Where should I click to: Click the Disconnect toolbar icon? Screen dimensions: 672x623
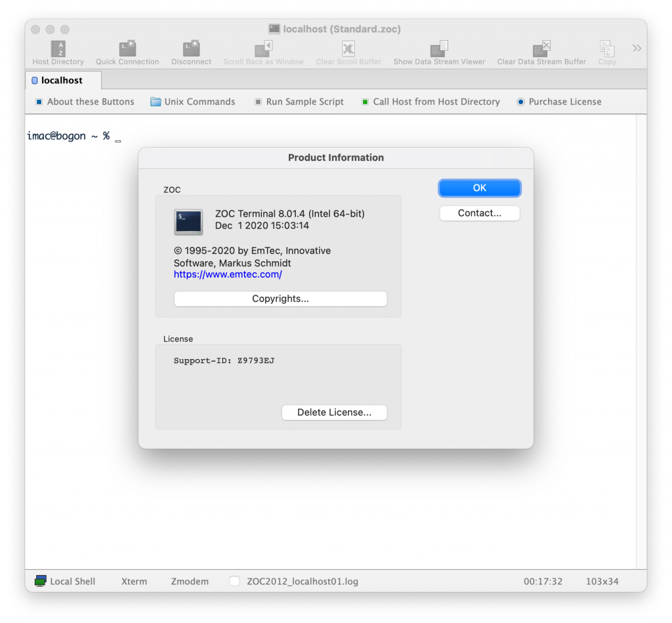pyautogui.click(x=191, y=49)
